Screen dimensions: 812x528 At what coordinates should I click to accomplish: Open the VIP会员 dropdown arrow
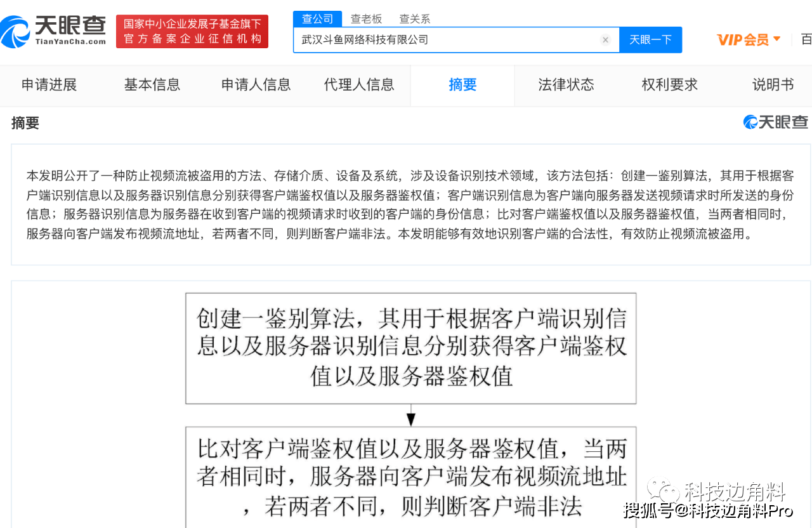tap(777, 39)
